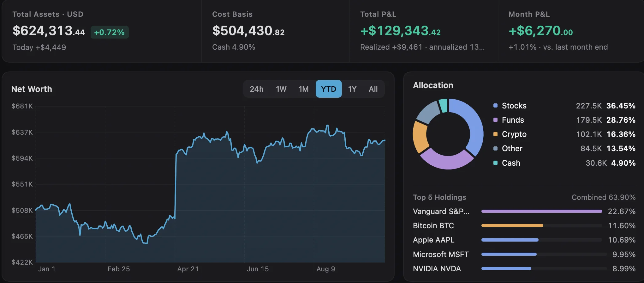This screenshot has width=644, height=283.
Task: Click the Vanguard S&P holding name
Action: 441,211
